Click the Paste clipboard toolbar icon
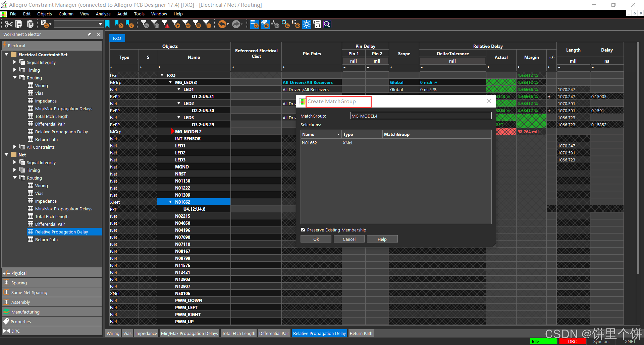 [30, 24]
